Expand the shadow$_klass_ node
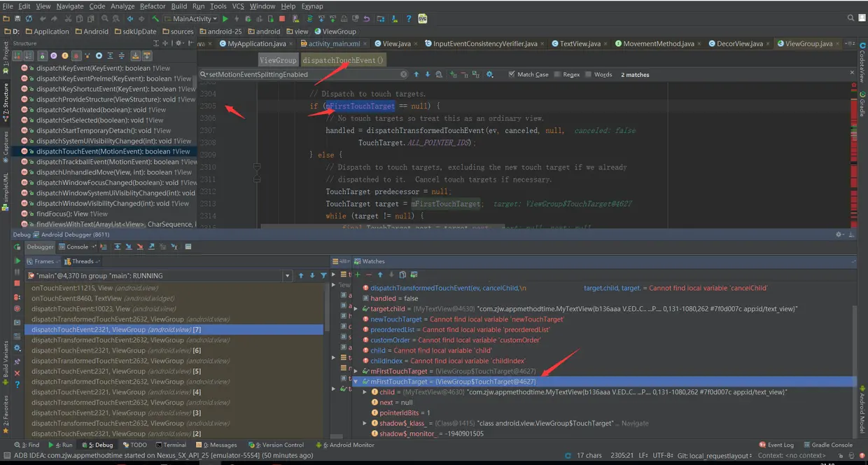This screenshot has width=868, height=465. [364, 424]
